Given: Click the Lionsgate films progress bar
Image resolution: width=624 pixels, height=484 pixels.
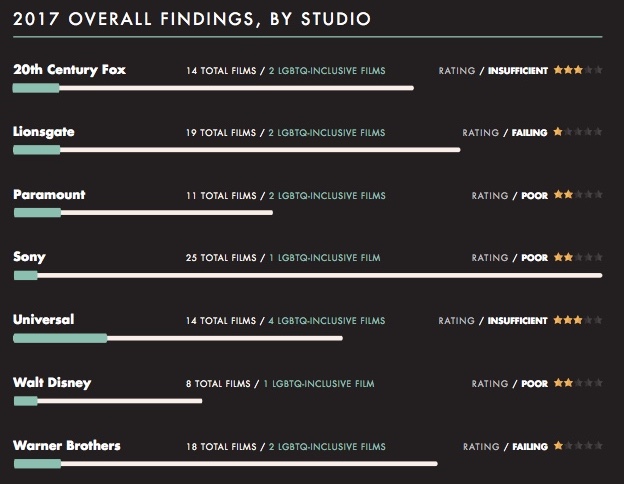Looking at the screenshot, I should 237,150.
